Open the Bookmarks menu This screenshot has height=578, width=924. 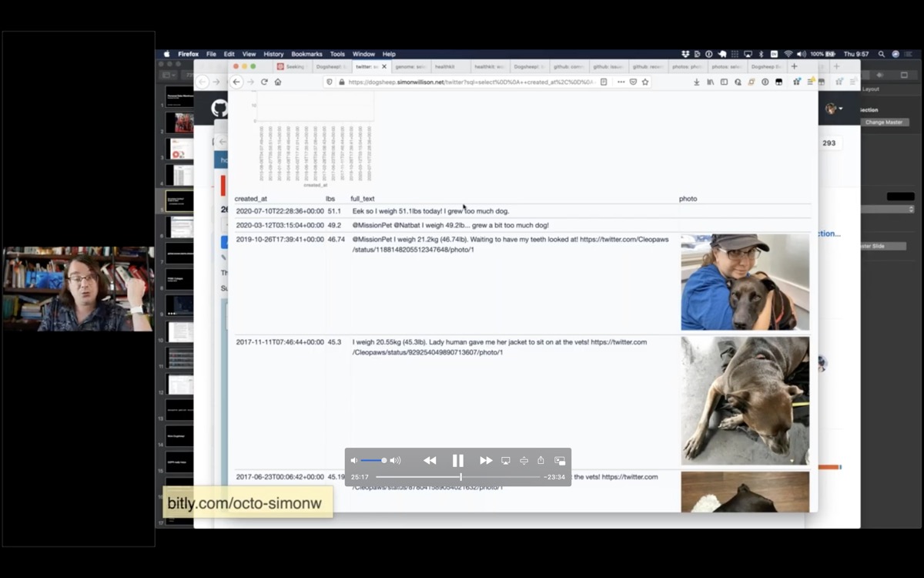tap(306, 54)
